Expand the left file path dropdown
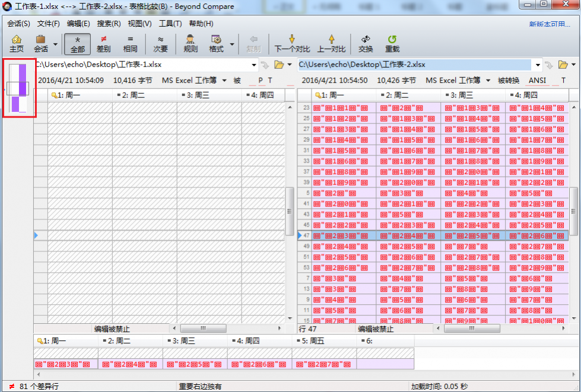 pyautogui.click(x=254, y=65)
